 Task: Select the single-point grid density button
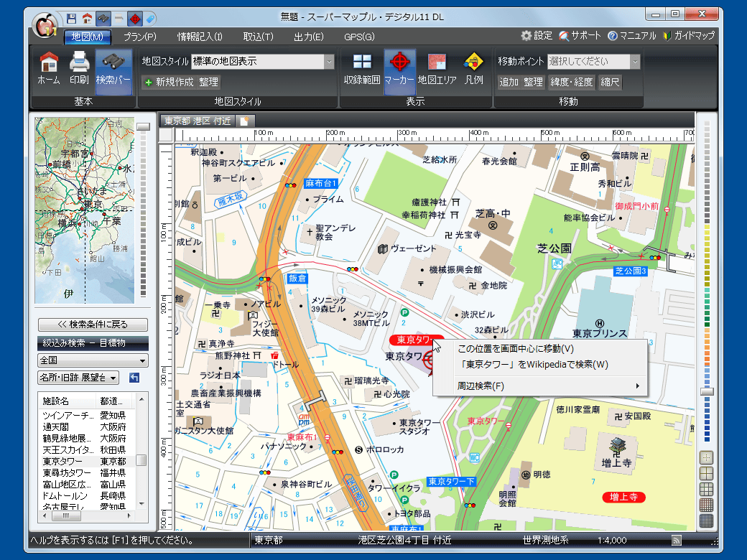pyautogui.click(x=707, y=457)
